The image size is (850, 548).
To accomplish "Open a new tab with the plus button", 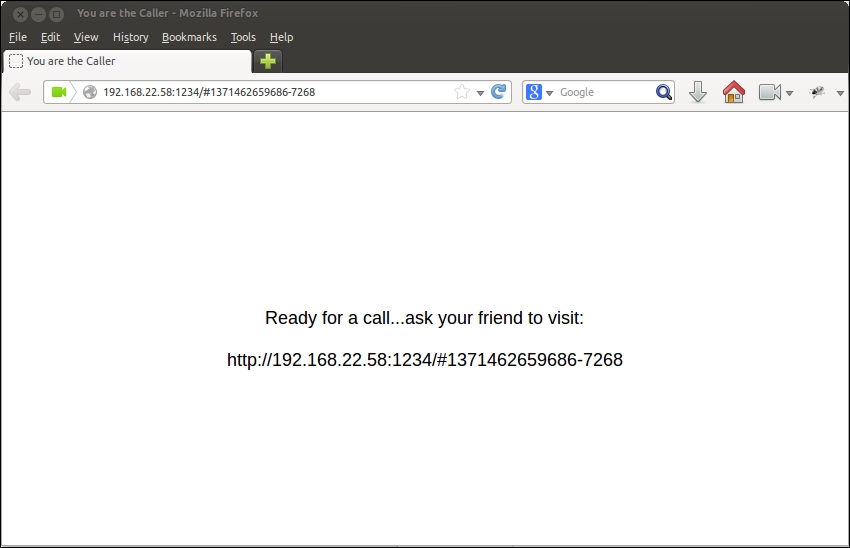I will 268,61.
